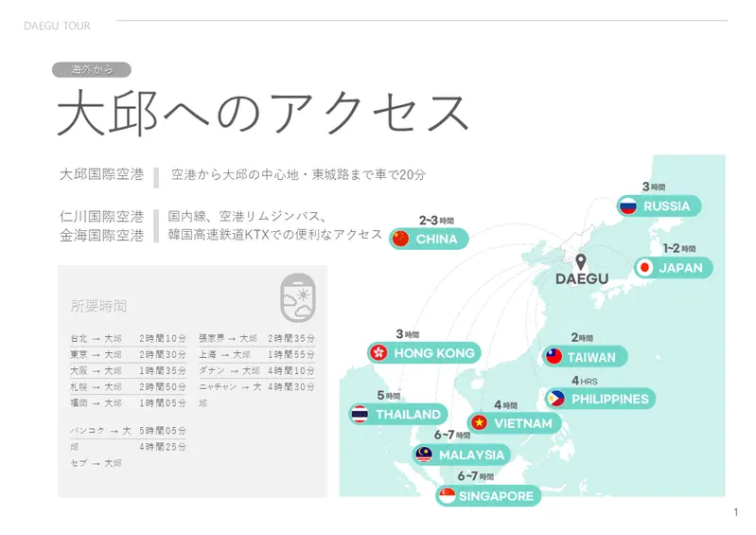
Task: Click the 大邱へのアクセス title text
Action: tap(263, 114)
